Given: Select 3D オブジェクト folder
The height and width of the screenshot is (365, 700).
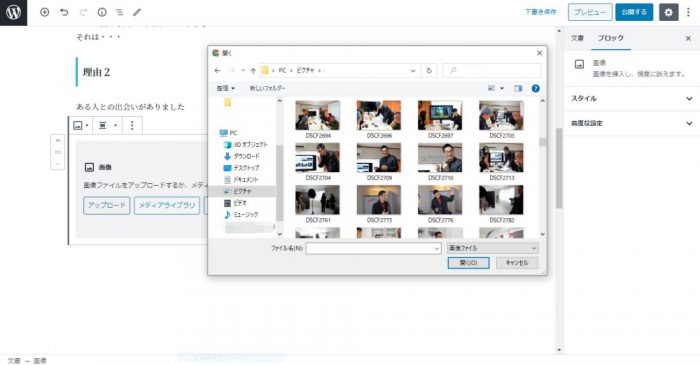Looking at the screenshot, I should (x=246, y=145).
